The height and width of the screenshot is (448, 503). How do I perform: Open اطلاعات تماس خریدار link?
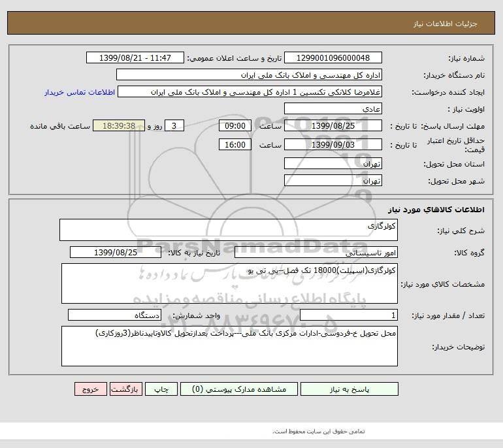[x=80, y=92]
